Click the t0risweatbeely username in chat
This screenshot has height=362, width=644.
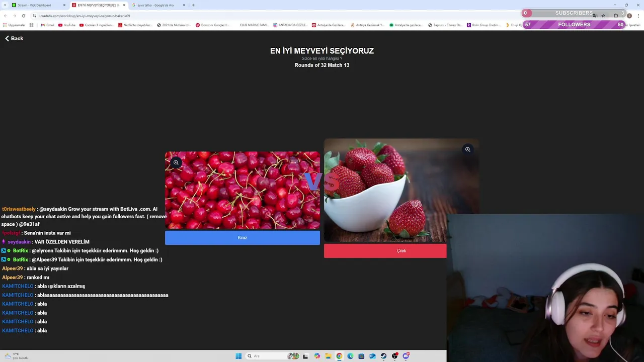click(x=19, y=209)
